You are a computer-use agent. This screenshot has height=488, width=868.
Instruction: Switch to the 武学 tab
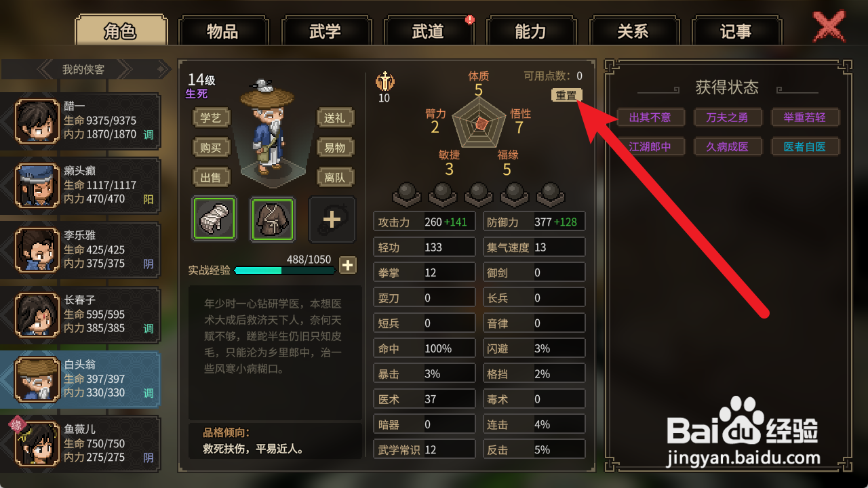325,31
